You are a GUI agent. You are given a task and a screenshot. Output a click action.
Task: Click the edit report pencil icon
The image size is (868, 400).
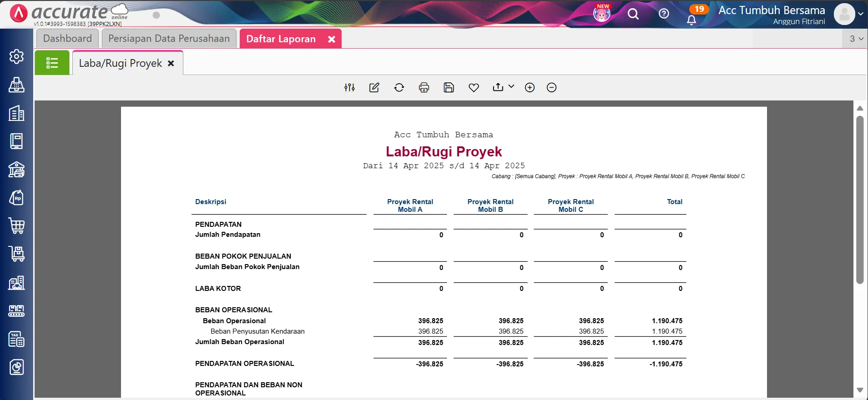coord(374,88)
